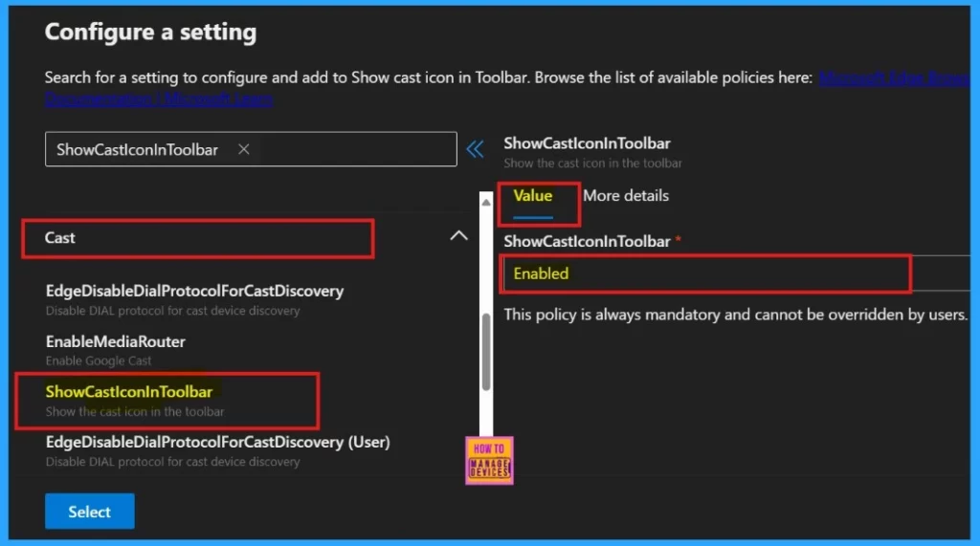Click the Select button
The width and height of the screenshot is (980, 546).
(x=89, y=512)
